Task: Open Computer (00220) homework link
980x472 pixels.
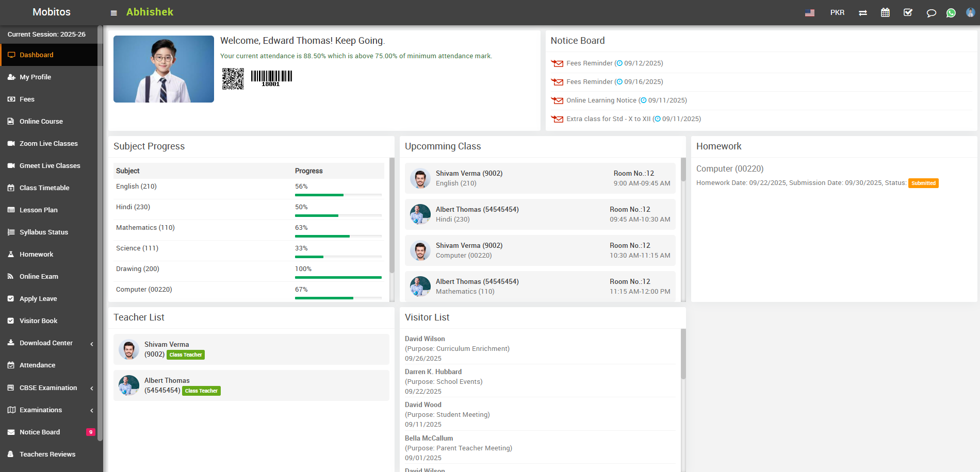Action: coord(729,168)
